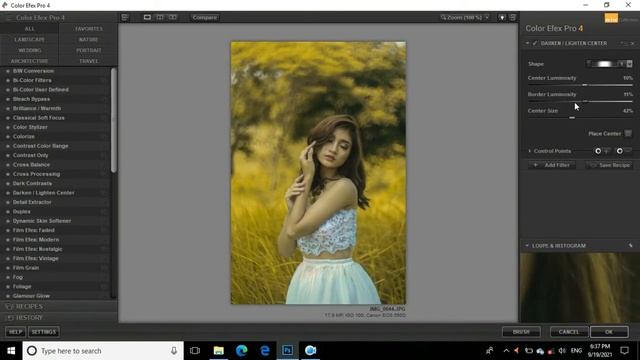
Task: Select the PORTRAIT category tab
Action: [89, 50]
